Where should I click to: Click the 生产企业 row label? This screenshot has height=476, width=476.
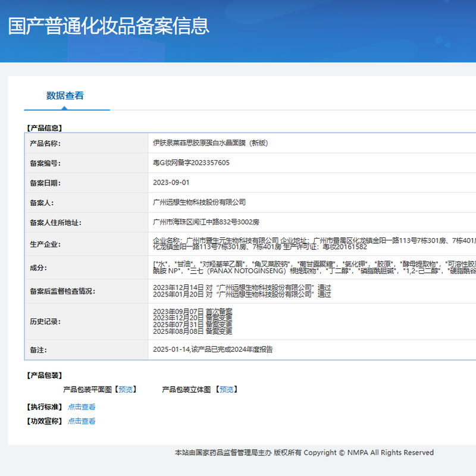[45, 244]
